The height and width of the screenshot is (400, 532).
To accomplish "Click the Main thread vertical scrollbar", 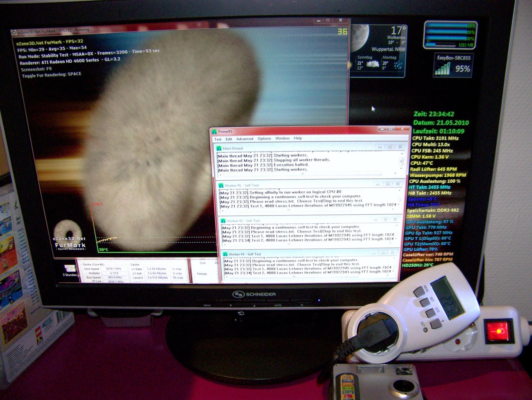I will [x=401, y=161].
